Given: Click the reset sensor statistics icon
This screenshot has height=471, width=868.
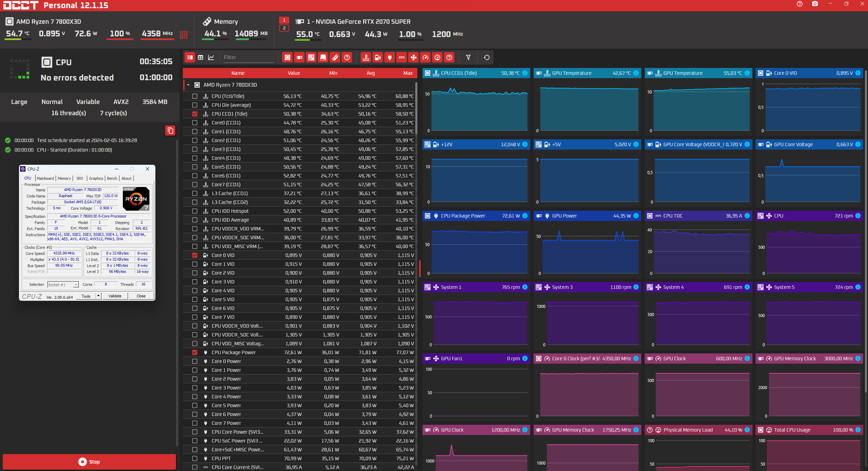Looking at the screenshot, I should 486,57.
